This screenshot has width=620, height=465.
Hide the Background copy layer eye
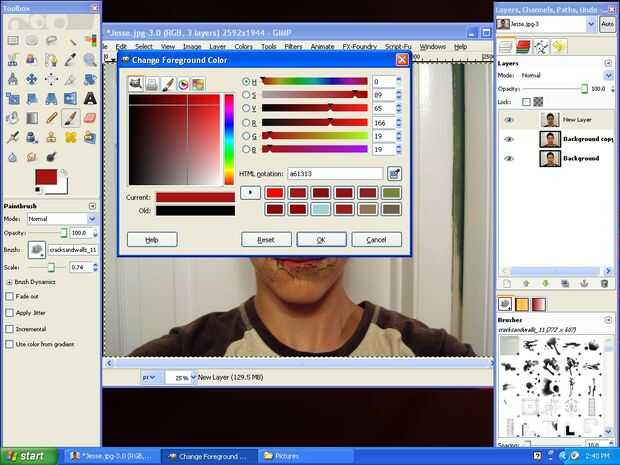point(509,139)
